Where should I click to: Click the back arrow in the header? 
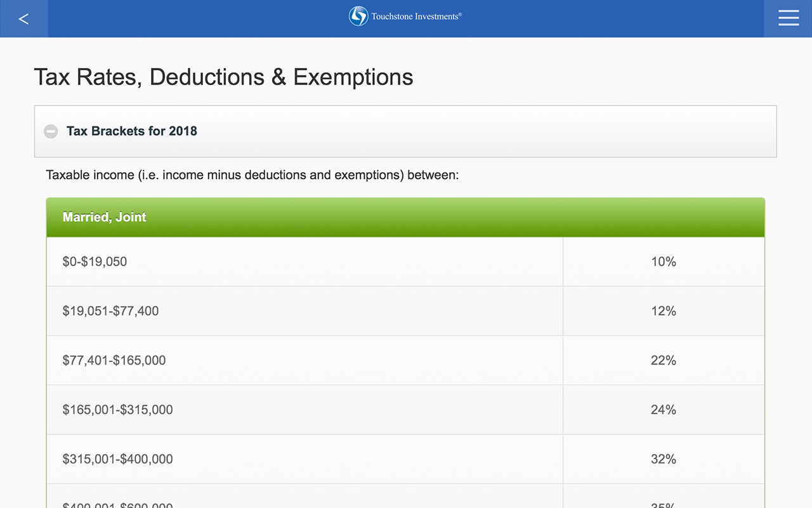click(x=23, y=18)
